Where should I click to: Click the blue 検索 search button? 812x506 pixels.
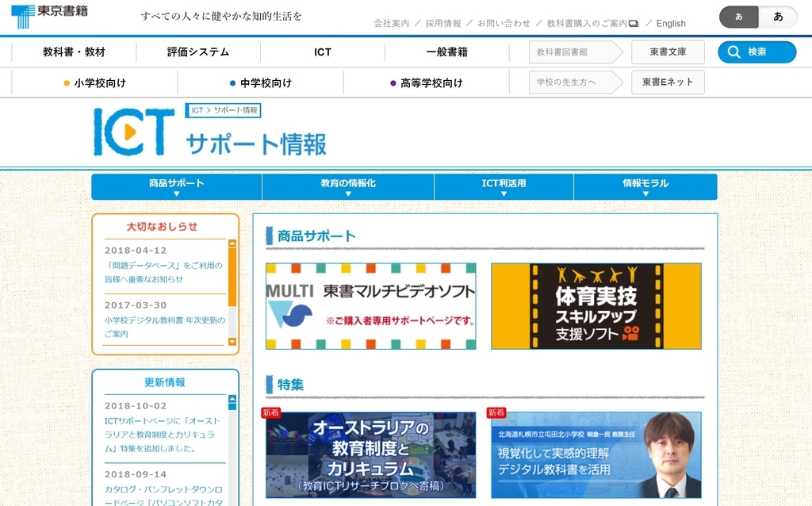tap(756, 52)
